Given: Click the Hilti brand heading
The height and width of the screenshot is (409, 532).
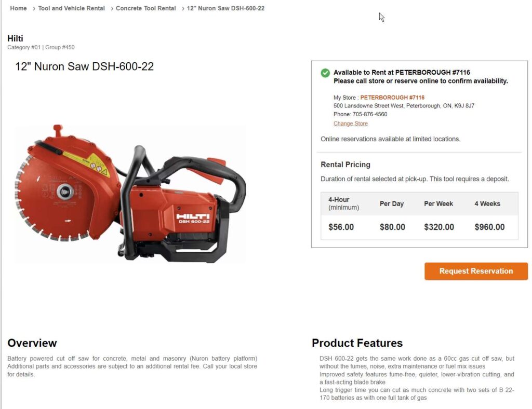Looking at the screenshot, I should pos(15,38).
